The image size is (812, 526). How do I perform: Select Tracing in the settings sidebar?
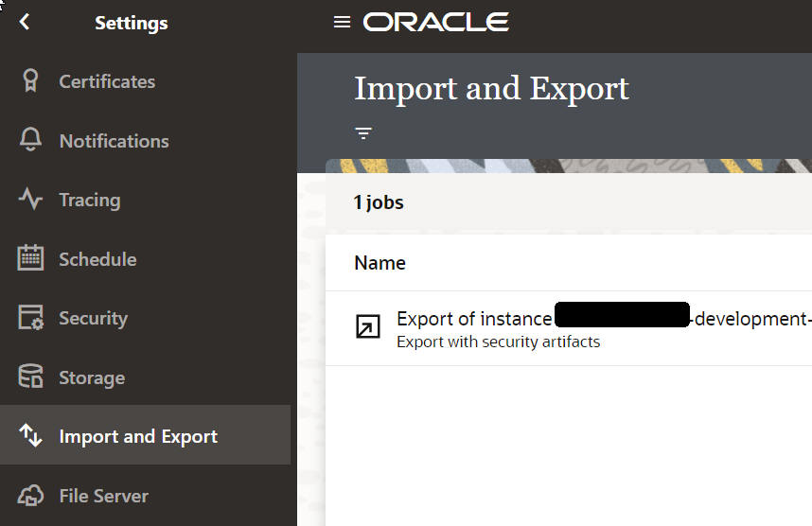[89, 200]
